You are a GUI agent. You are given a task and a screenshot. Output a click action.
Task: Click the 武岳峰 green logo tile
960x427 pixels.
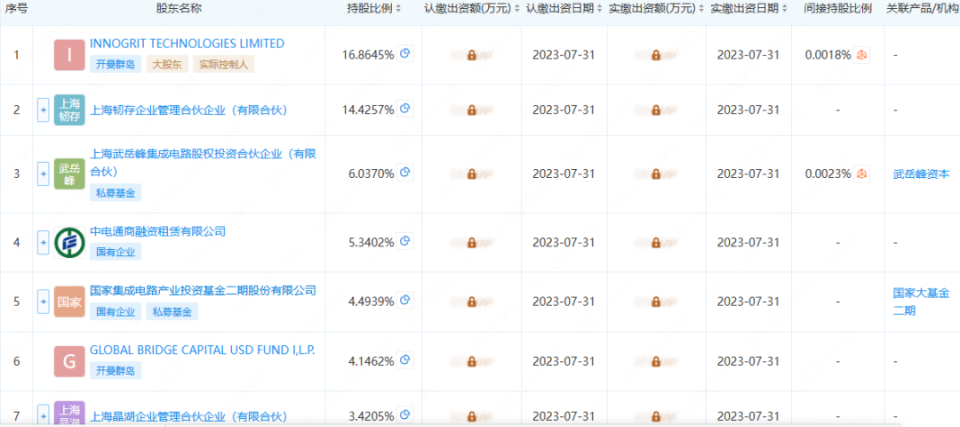point(69,173)
